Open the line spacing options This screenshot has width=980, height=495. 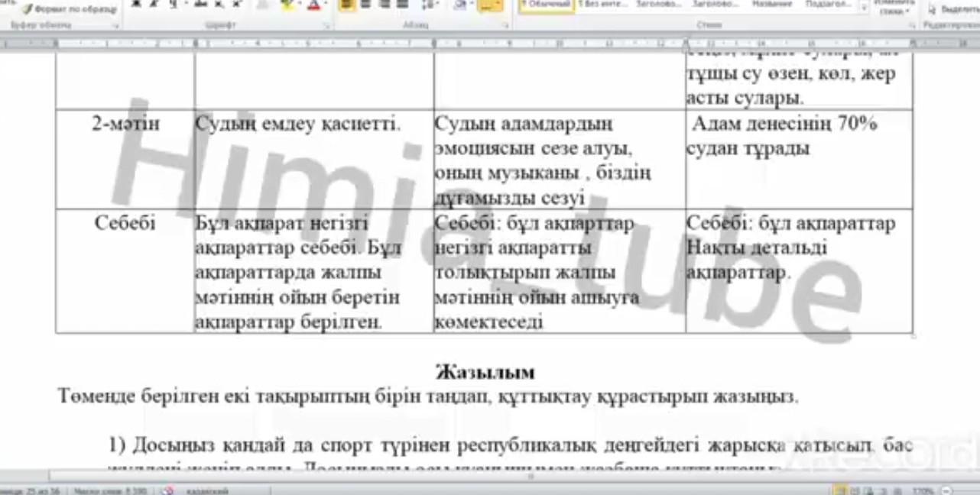pos(428,5)
